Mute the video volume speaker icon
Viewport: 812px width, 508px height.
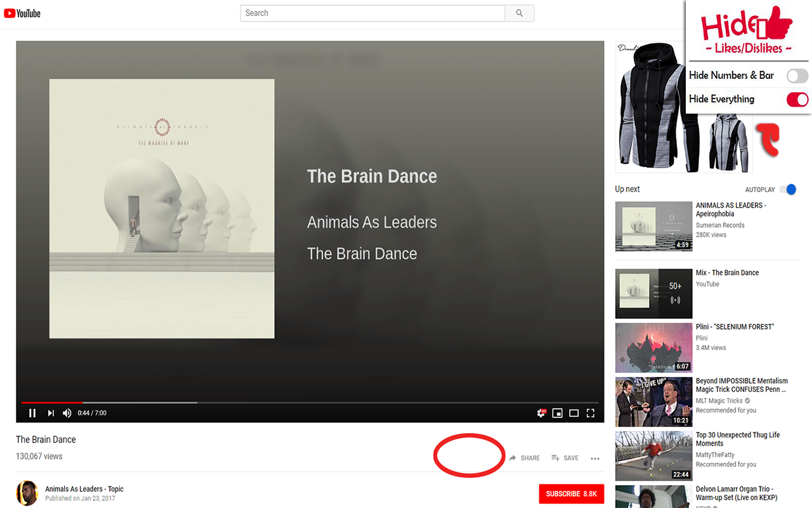pyautogui.click(x=67, y=413)
